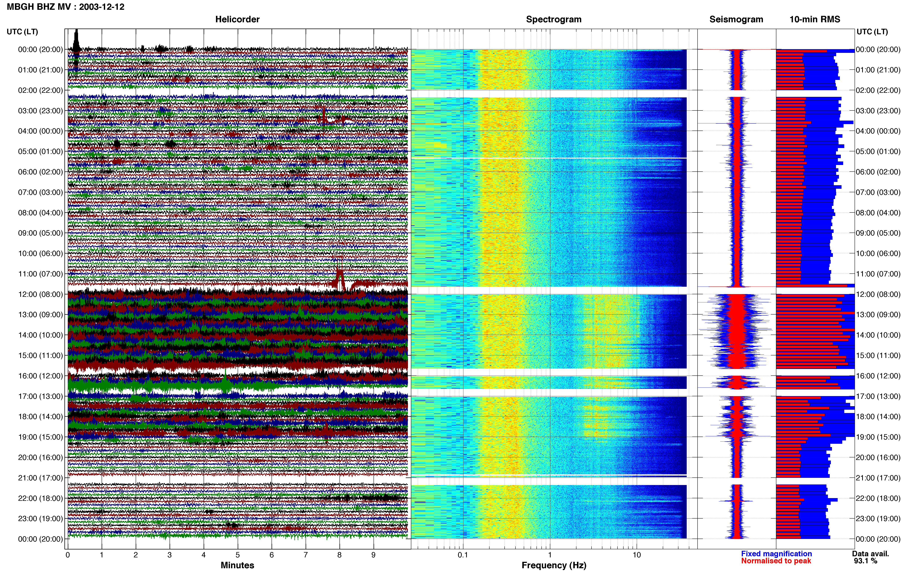Click tick label 1 on the Minutes axis
This screenshot has height=578, width=924.
[x=102, y=555]
